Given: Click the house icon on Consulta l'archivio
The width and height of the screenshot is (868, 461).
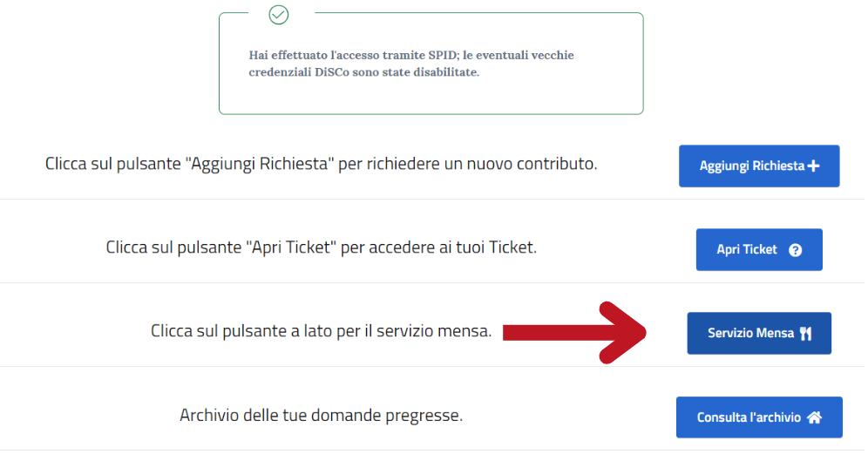Looking at the screenshot, I should [814, 417].
